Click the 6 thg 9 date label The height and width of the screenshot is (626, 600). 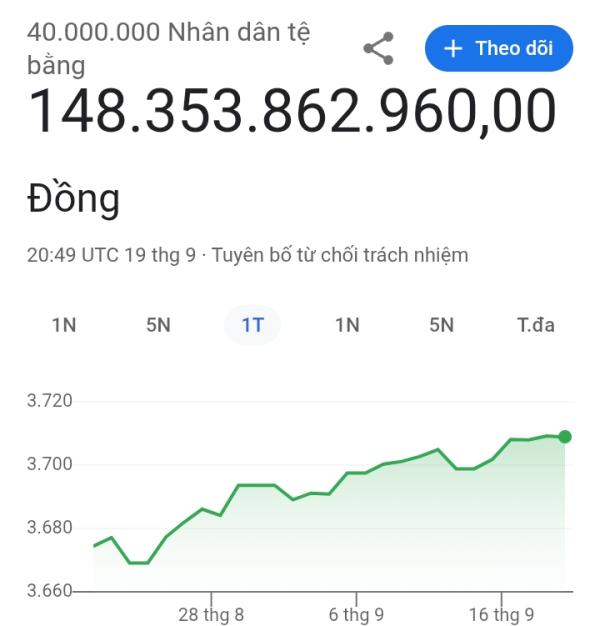(x=356, y=614)
